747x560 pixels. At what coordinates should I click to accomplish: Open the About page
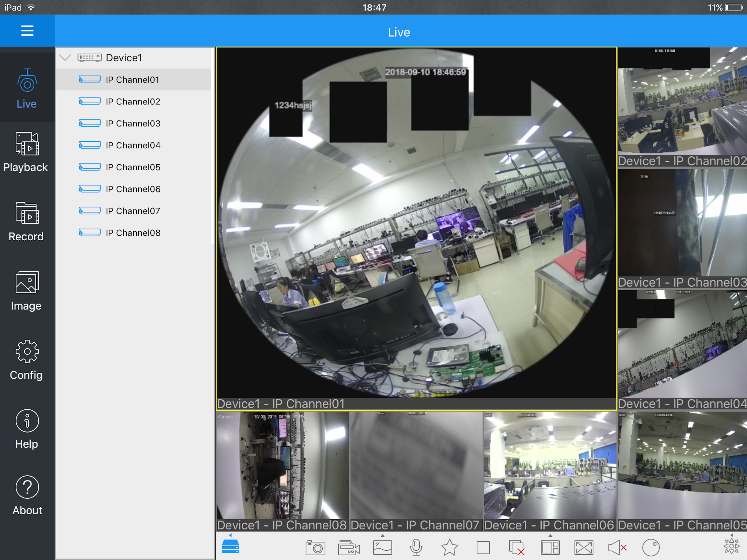tap(27, 495)
